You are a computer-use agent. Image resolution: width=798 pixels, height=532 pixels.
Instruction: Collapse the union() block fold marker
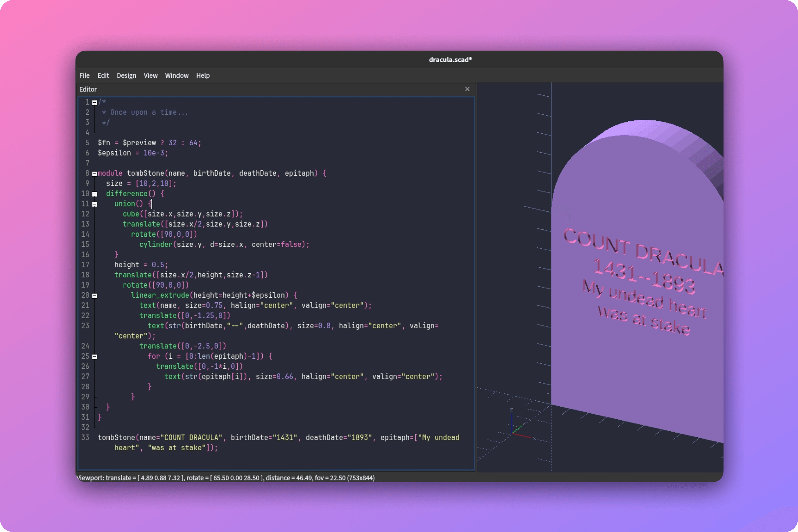[x=94, y=204]
